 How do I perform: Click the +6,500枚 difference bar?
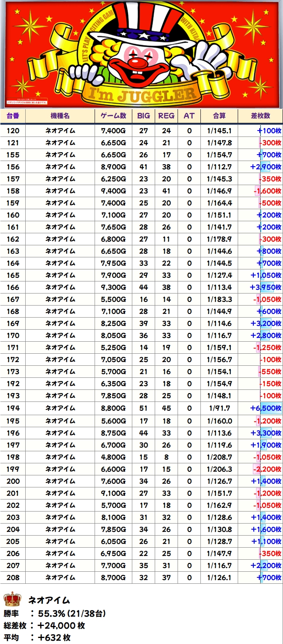tap(265, 408)
